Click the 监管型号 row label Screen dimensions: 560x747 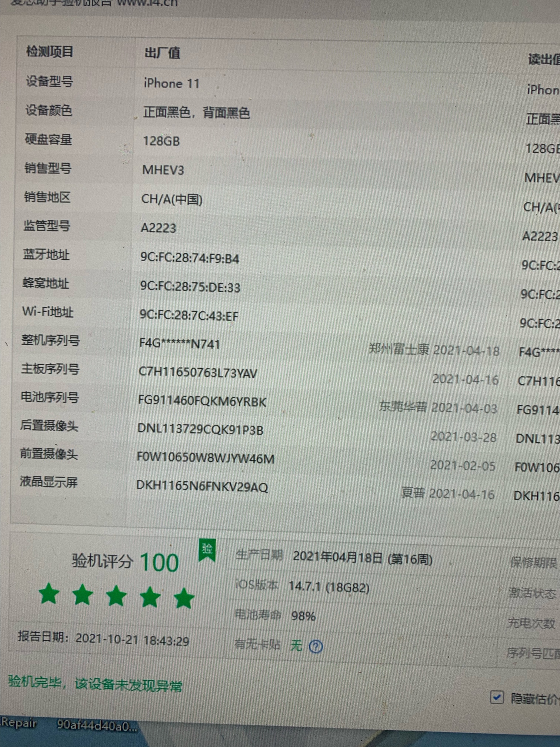click(47, 226)
